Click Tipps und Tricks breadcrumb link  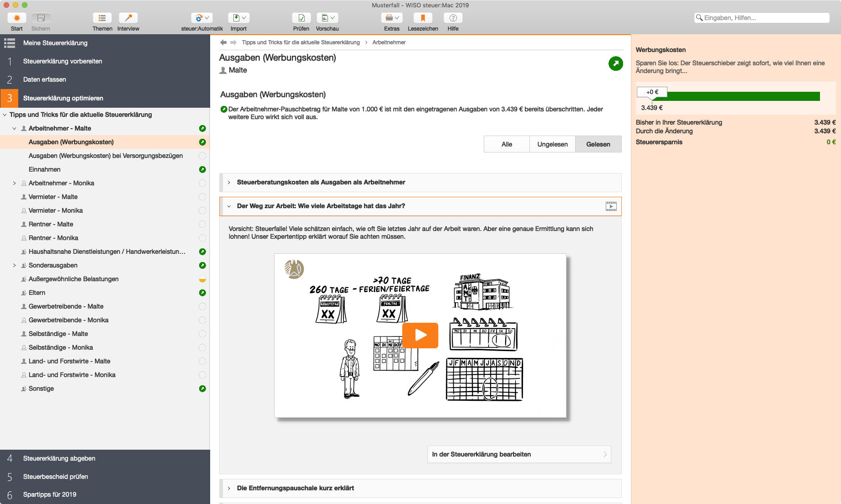(301, 42)
